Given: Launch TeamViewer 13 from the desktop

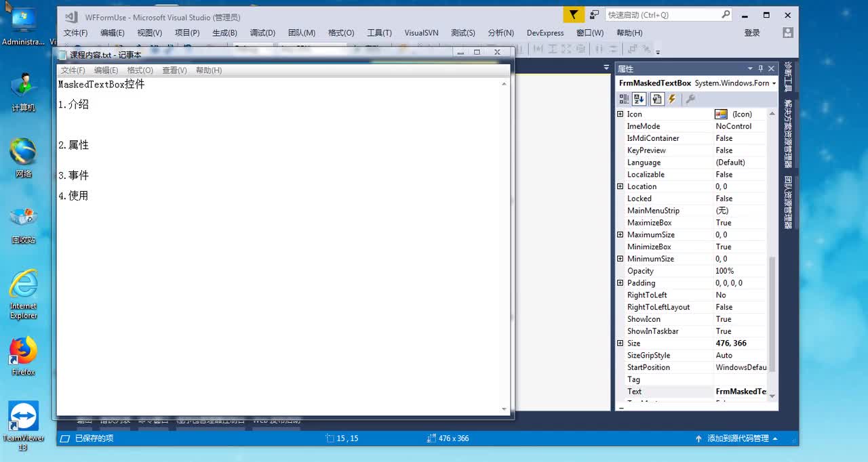Looking at the screenshot, I should (x=23, y=425).
